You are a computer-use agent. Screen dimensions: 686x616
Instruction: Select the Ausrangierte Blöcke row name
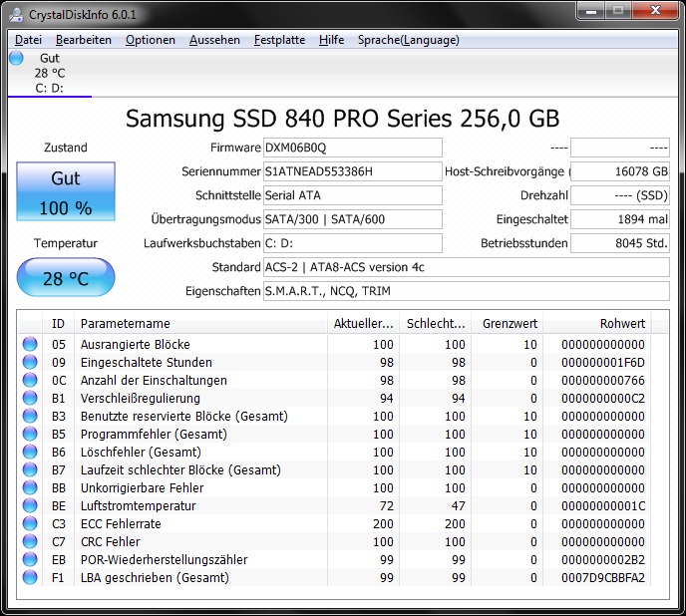click(136, 344)
